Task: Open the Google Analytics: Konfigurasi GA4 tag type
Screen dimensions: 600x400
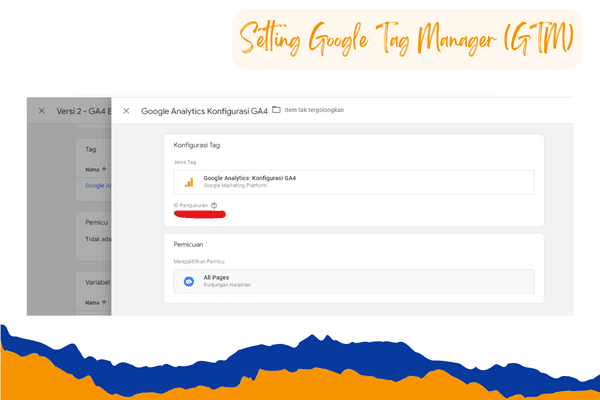Action: [x=354, y=182]
